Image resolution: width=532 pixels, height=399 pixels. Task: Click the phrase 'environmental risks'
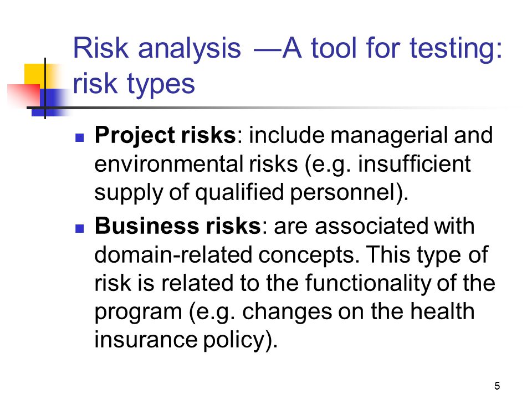(196, 164)
